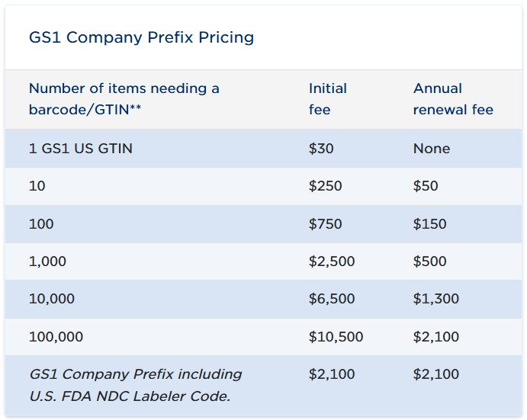
Task: Select the 1,000 items row label
Action: 47,261
